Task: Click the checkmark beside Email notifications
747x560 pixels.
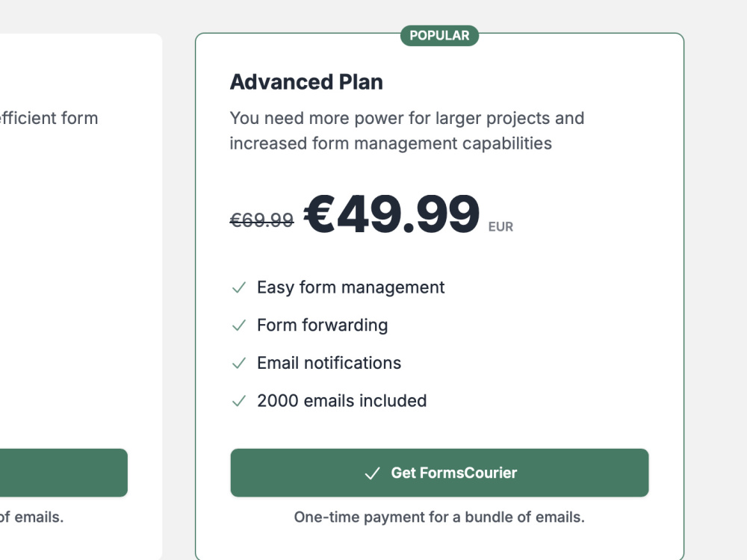Action: coord(239,363)
